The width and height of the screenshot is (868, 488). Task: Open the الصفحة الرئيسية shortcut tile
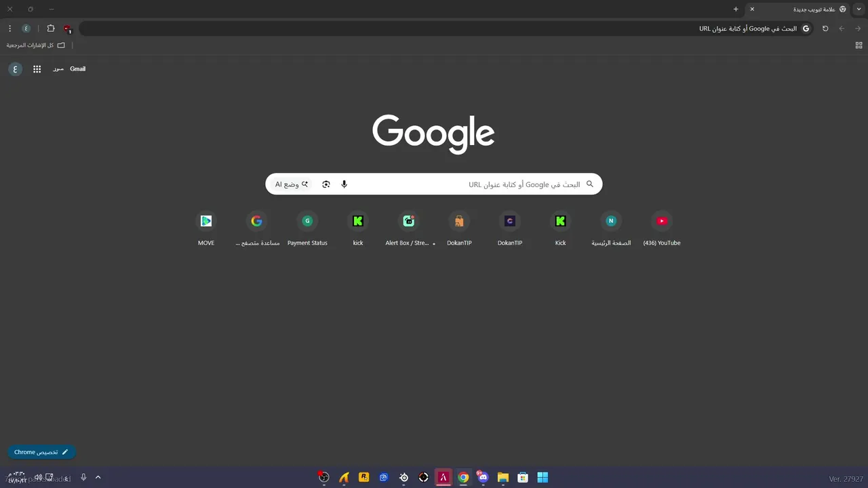click(x=611, y=229)
